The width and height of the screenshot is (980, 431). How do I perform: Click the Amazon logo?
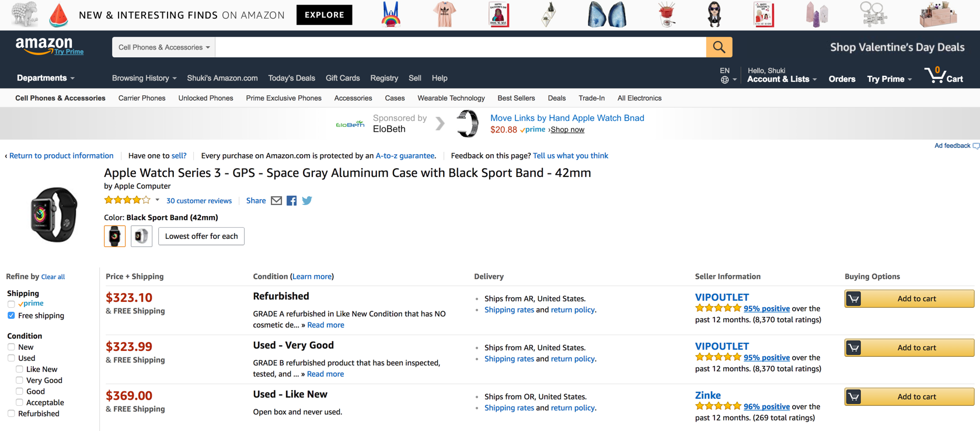point(44,46)
